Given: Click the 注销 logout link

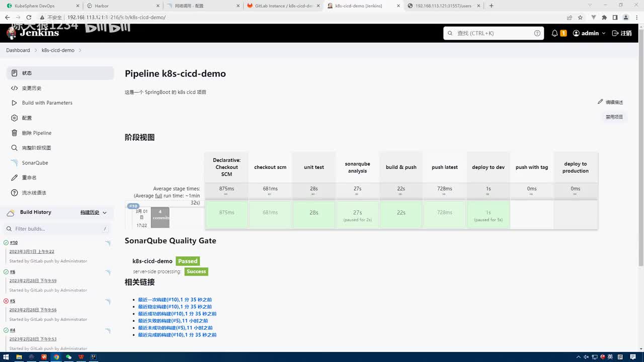Looking at the screenshot, I should [x=622, y=33].
